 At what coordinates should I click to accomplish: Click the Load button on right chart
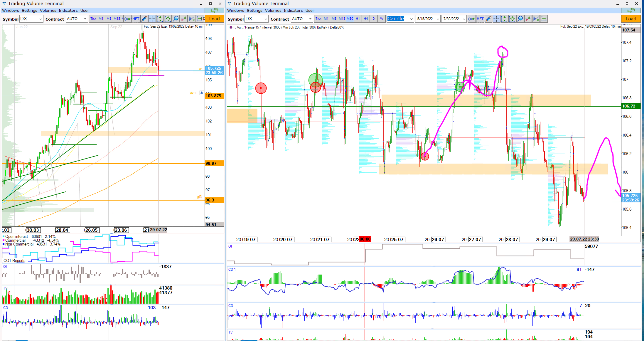pos(631,18)
